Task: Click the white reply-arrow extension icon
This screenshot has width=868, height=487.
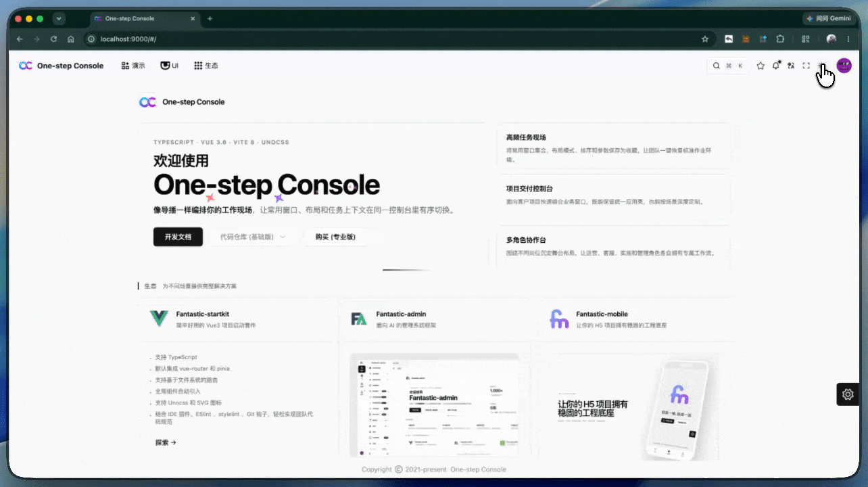Action: [729, 39]
